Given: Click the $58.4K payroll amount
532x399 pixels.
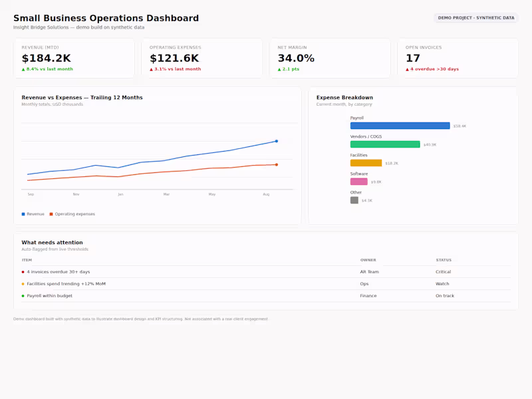Looking at the screenshot, I should click(x=460, y=126).
